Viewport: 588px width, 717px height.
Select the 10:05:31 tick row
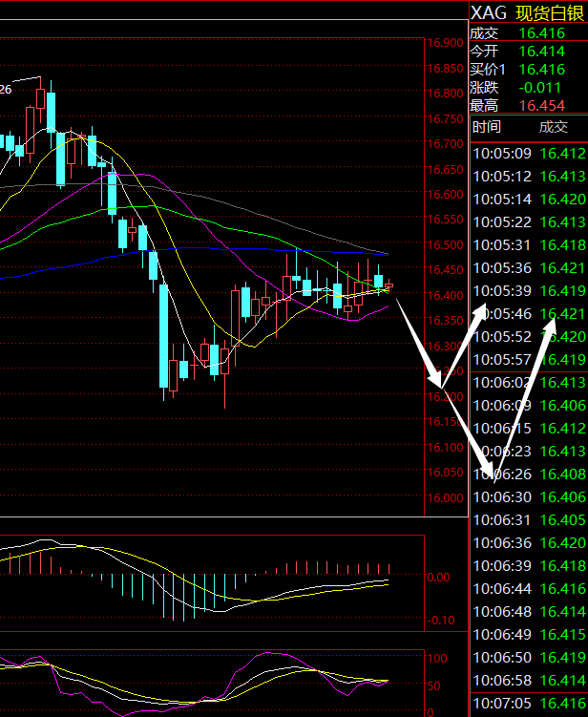point(529,244)
